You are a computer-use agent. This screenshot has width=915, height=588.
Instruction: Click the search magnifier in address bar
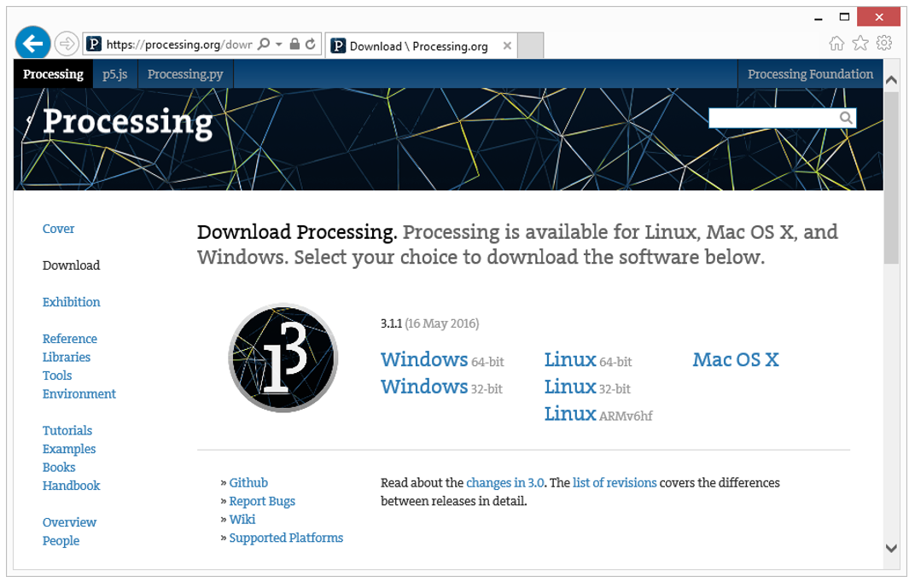[264, 44]
